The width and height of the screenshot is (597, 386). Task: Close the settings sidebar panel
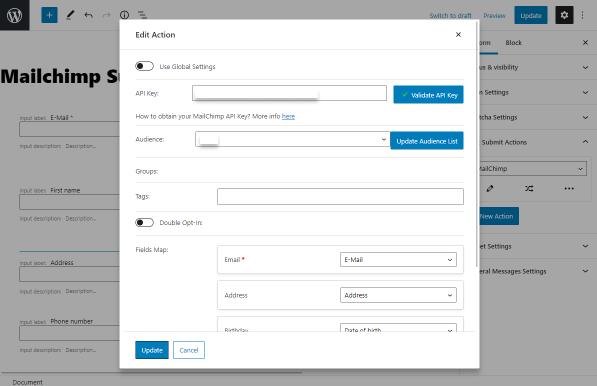pyautogui.click(x=586, y=43)
